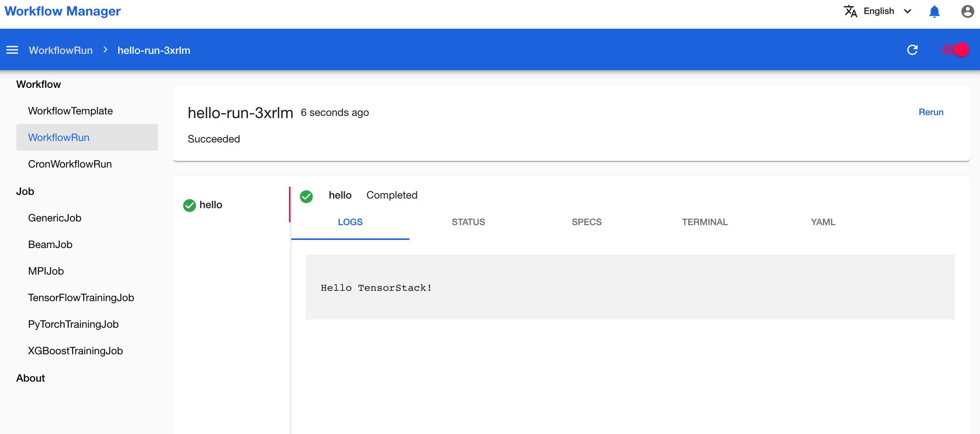Click the red stop/terminate toggle button top right
Viewport: 980px width, 434px height.
pos(961,49)
